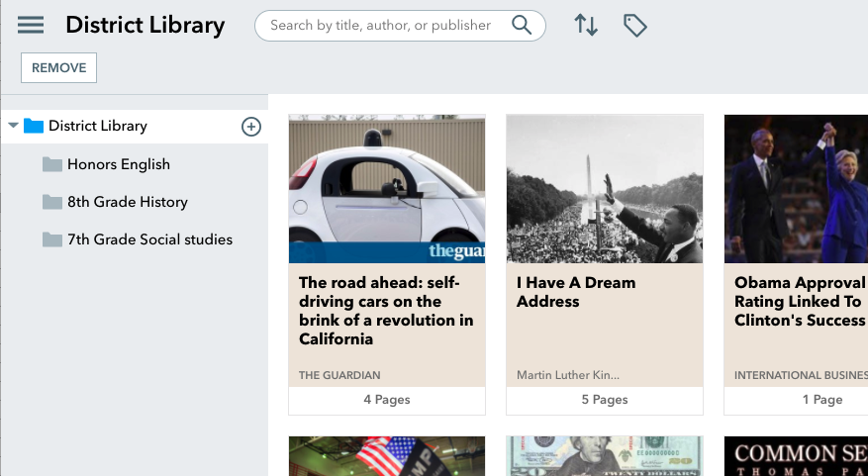Click 'I Have A Dream Address' title
868x476 pixels.
(x=576, y=292)
